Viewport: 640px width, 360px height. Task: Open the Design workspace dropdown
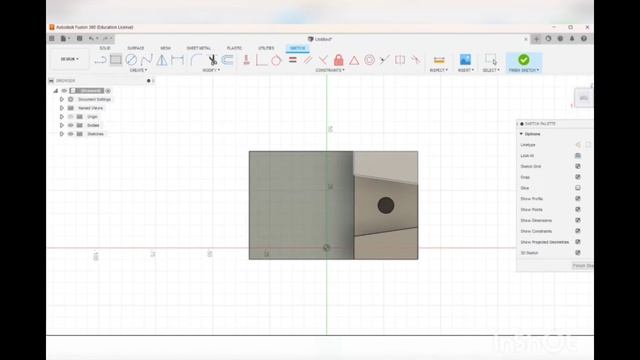click(x=69, y=59)
